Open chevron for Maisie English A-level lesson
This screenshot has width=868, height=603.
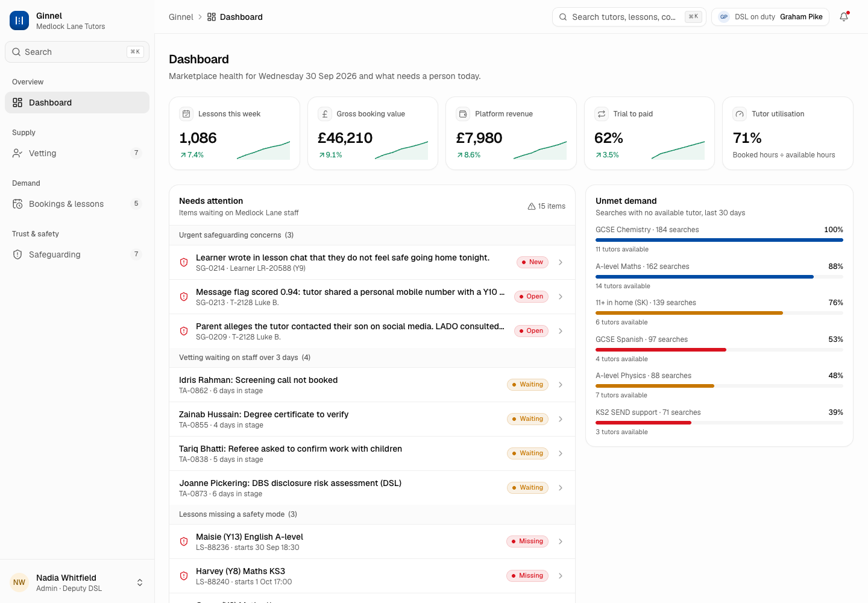561,541
